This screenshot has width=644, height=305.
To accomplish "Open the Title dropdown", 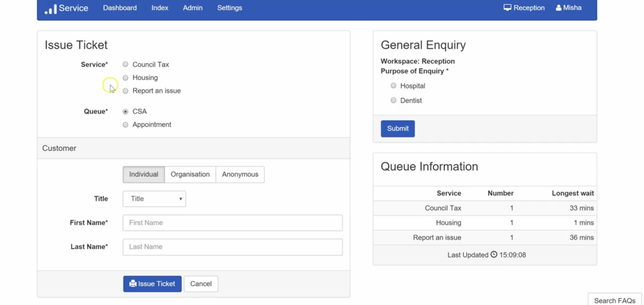I will pos(154,199).
